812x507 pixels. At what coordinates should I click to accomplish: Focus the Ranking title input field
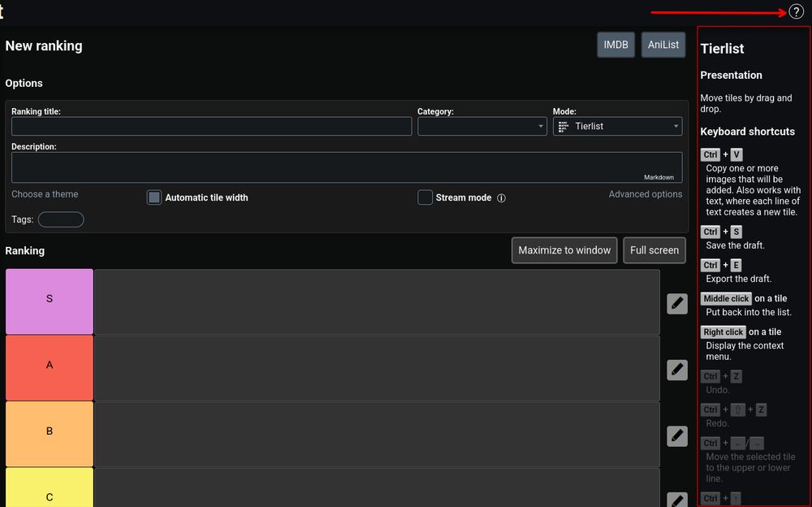211,126
